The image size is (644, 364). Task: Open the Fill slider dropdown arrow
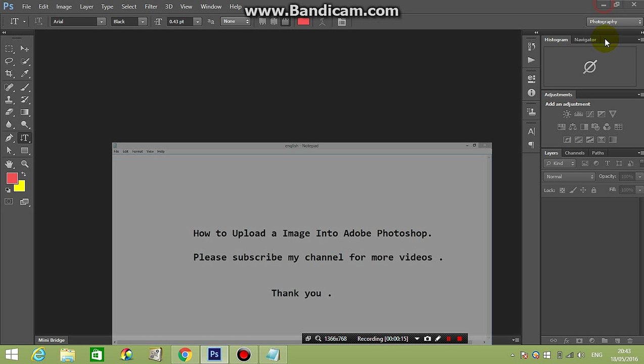tap(639, 190)
